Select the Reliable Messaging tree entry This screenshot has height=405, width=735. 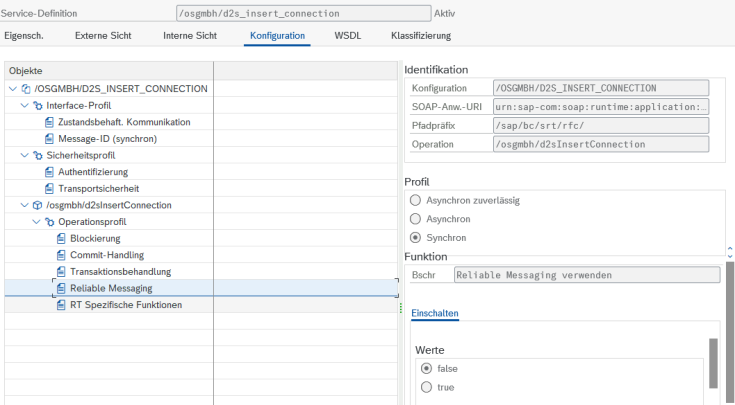tap(110, 288)
